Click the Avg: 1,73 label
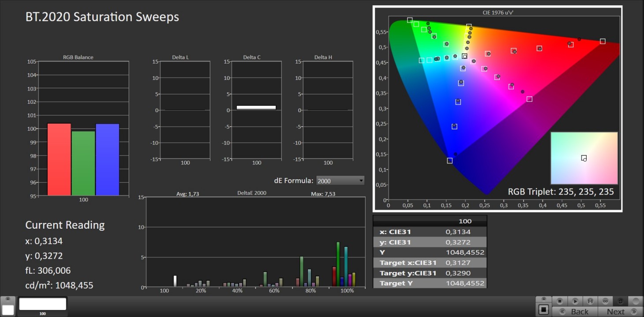This screenshot has height=317, width=644. [188, 193]
